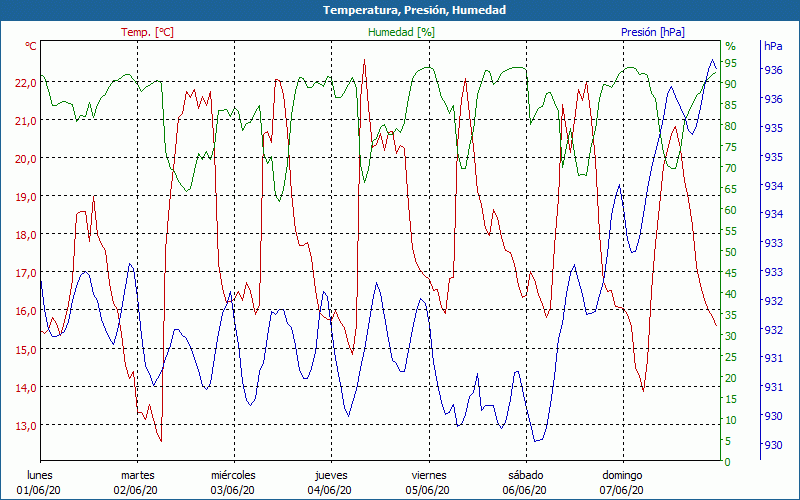Viewport: 800px width, 500px height.
Task: Select the red "Temp. [°C]" legend label
Action: 147,32
